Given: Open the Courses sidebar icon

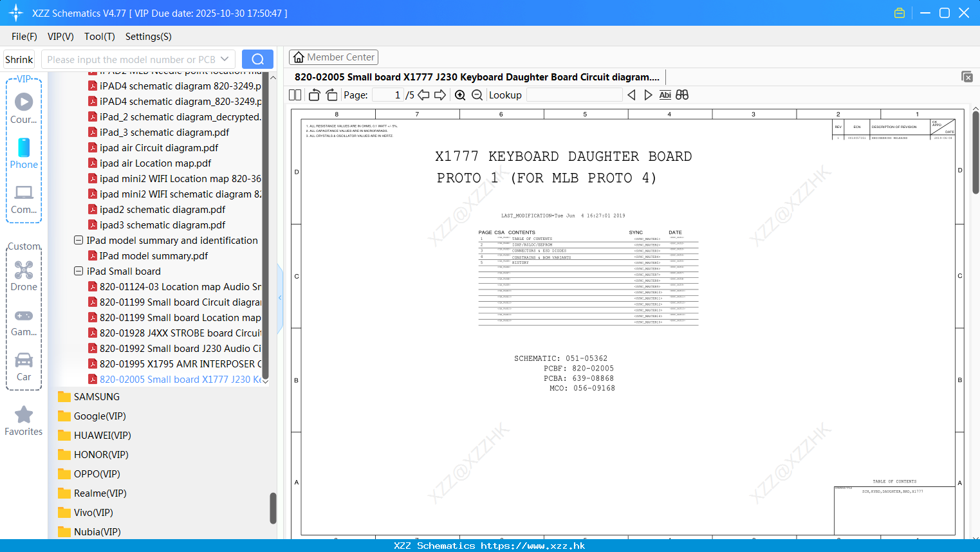Looking at the screenshot, I should point(24,107).
